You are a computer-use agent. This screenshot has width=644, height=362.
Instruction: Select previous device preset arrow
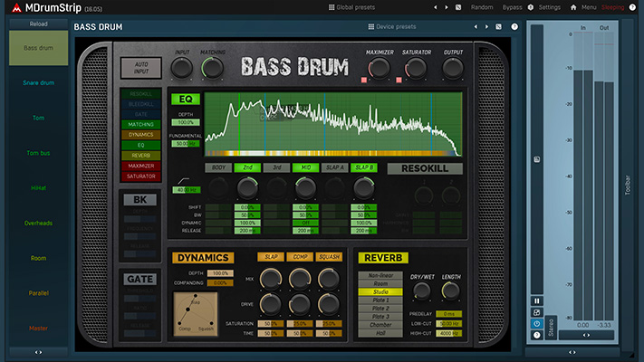point(474,26)
